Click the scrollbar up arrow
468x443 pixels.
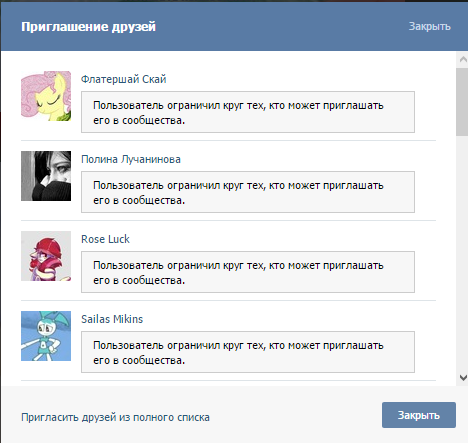tap(463, 60)
